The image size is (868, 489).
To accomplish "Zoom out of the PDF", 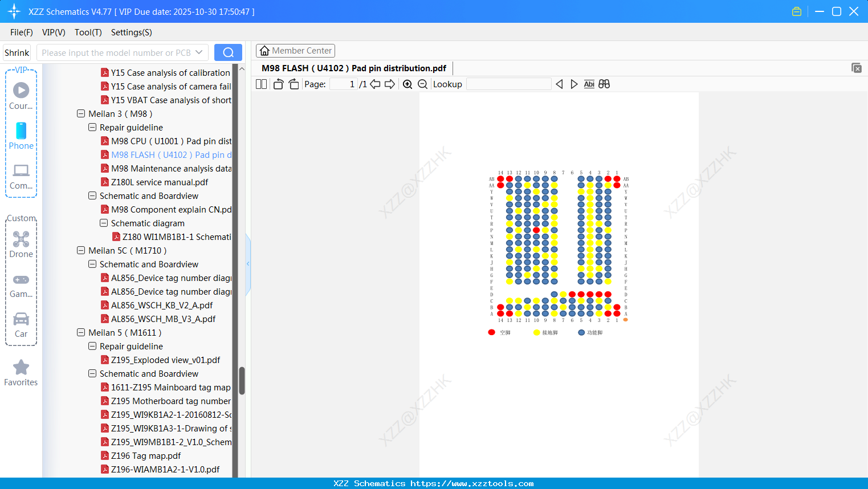I will point(422,84).
